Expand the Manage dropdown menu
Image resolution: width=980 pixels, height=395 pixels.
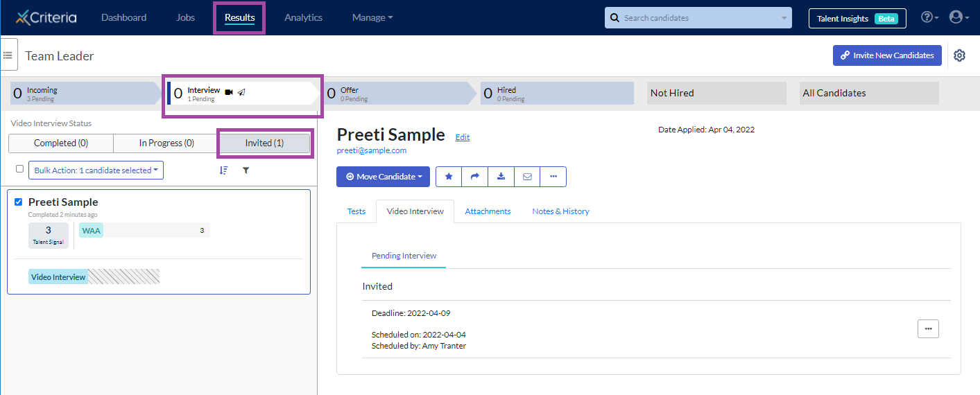click(x=372, y=17)
